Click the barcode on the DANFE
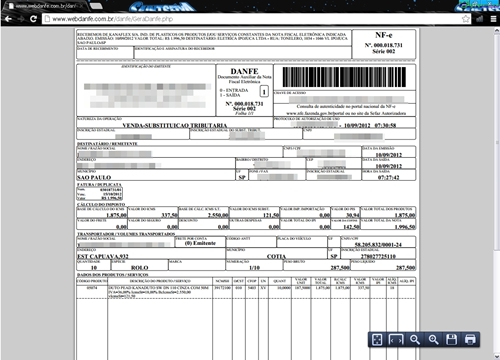Viewport: 500px width, 360px height. coord(344,77)
